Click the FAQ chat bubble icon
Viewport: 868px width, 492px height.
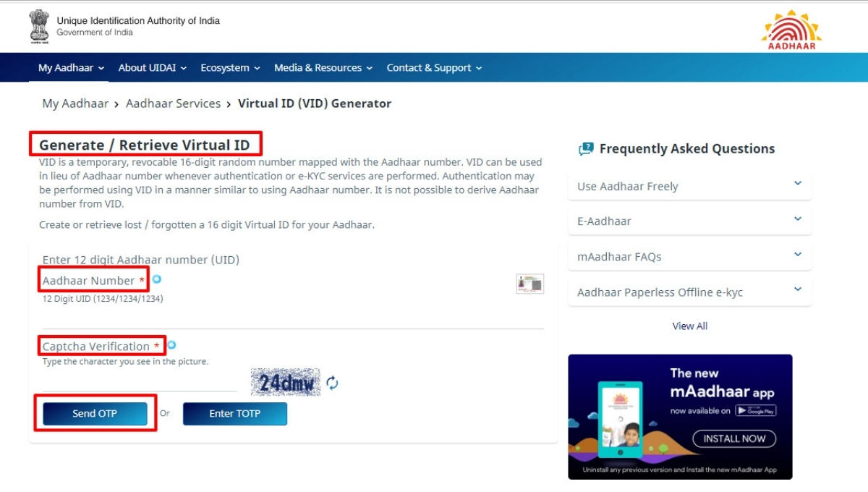tap(585, 149)
